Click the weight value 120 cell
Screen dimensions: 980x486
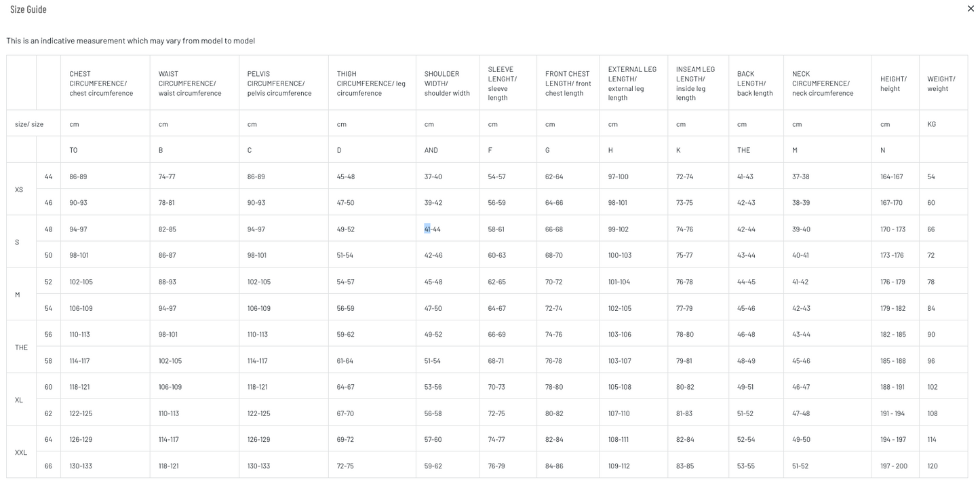click(933, 466)
